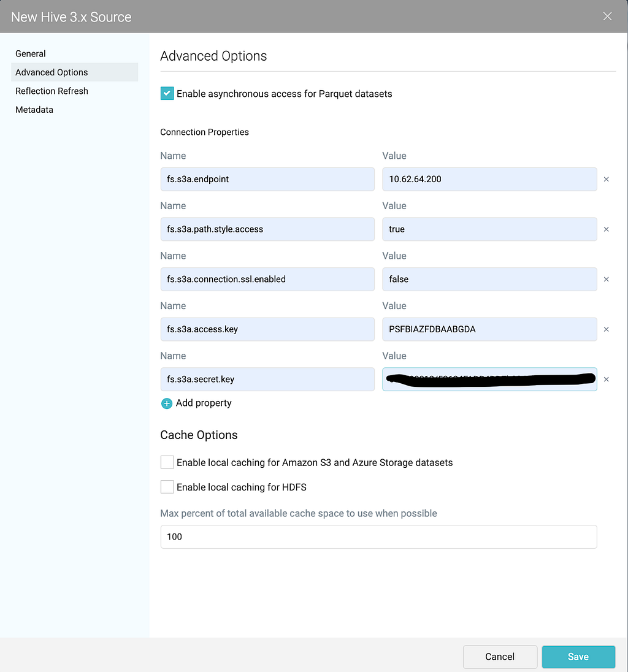Open the General section
The height and width of the screenshot is (672, 628).
click(x=75, y=53)
